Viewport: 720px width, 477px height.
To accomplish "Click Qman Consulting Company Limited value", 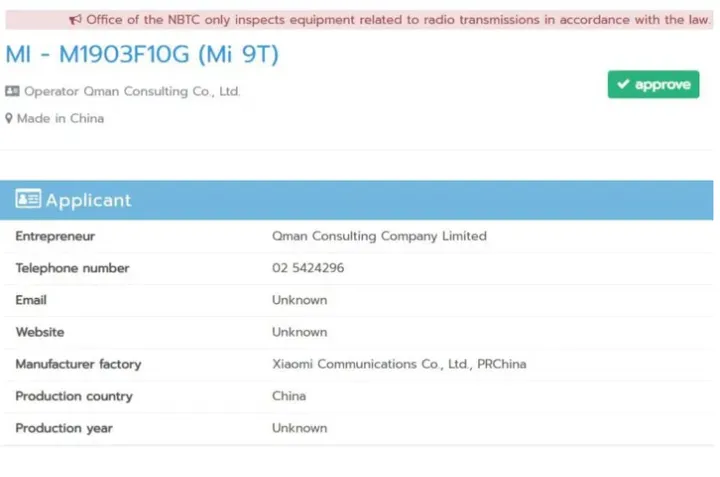I will pos(379,236).
